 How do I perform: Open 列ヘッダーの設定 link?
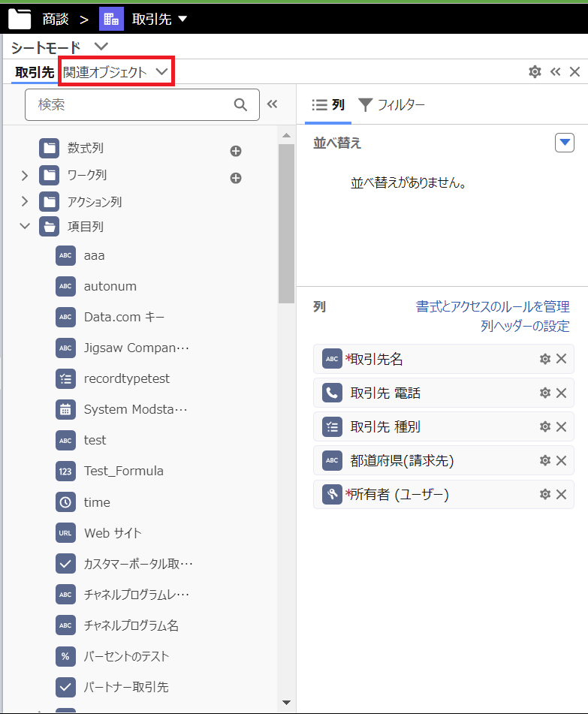pos(525,326)
